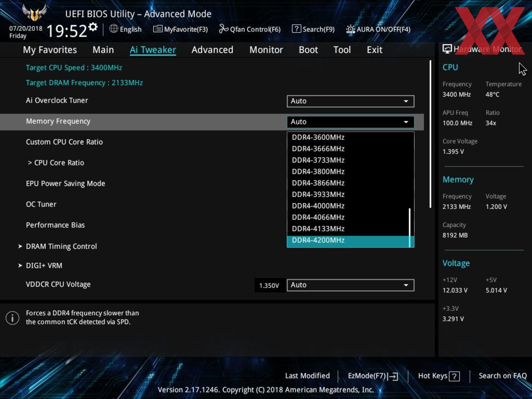Click the VDDCR CPU Voltage dropdown arrow
The height and width of the screenshot is (399, 532).
(406, 285)
